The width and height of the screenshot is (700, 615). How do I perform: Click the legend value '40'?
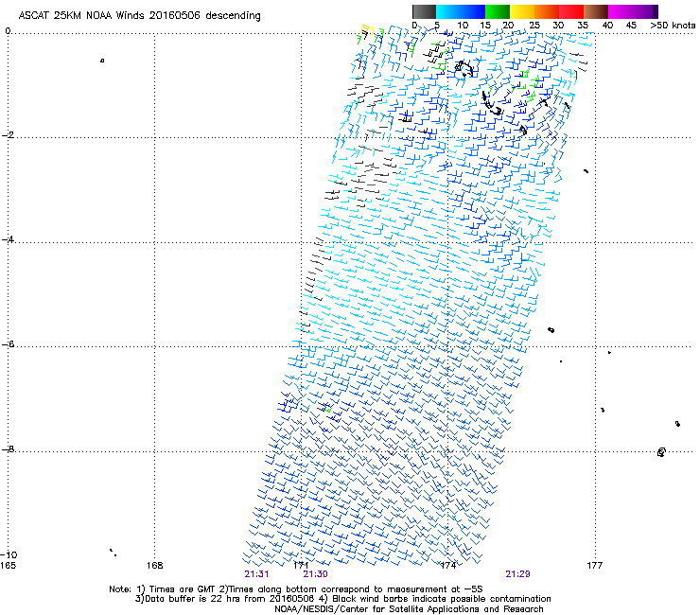tap(607, 26)
